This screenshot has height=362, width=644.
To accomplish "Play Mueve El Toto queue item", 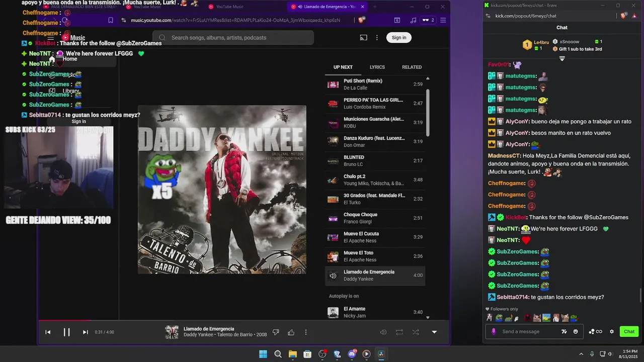I will point(375,256).
